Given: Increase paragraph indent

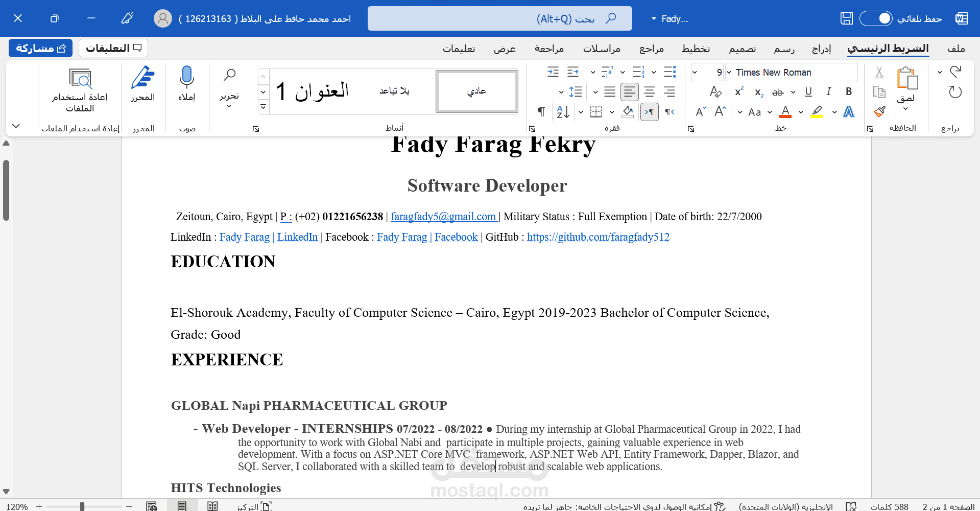Looking at the screenshot, I should [x=553, y=72].
